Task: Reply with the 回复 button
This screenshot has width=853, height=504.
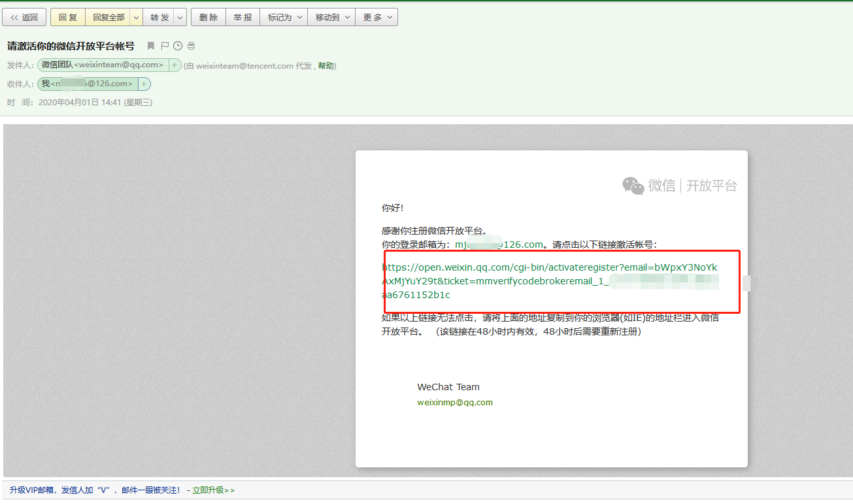Action: (68, 18)
